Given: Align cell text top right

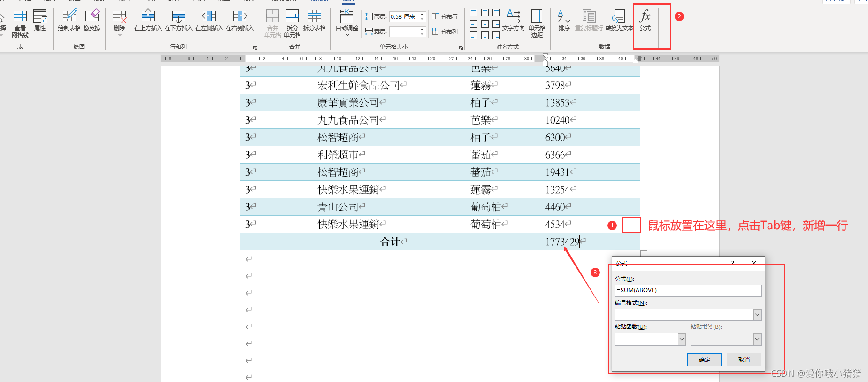Looking at the screenshot, I should pyautogui.click(x=496, y=13).
